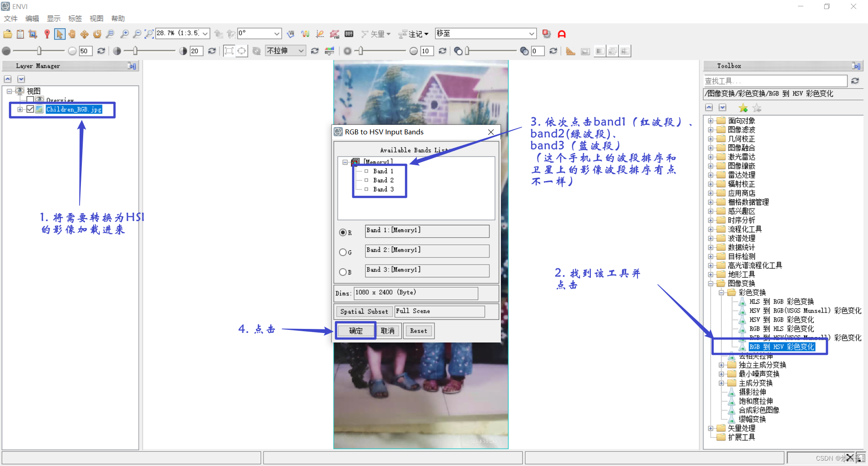Select the R radio button
Viewport: 868px width, 466px height.
343,233
